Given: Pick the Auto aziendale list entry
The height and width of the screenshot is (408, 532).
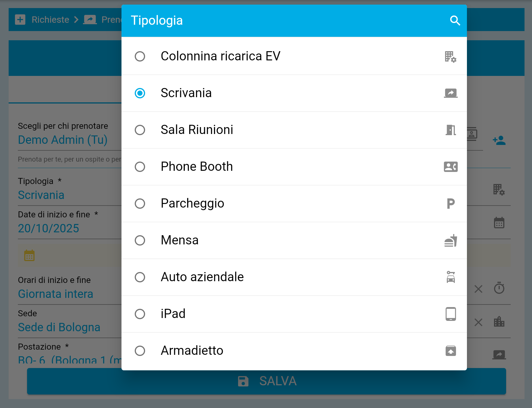Looking at the screenshot, I should (202, 277).
